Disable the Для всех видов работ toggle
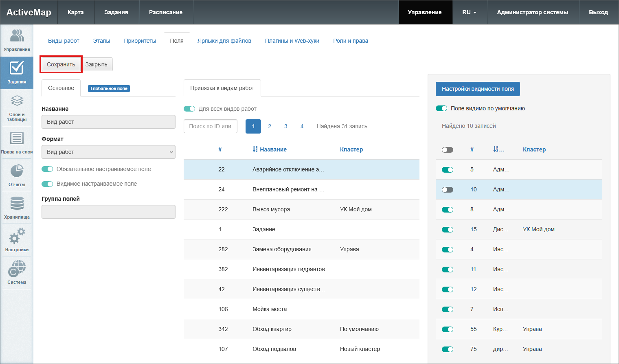The image size is (619, 364). [x=189, y=109]
